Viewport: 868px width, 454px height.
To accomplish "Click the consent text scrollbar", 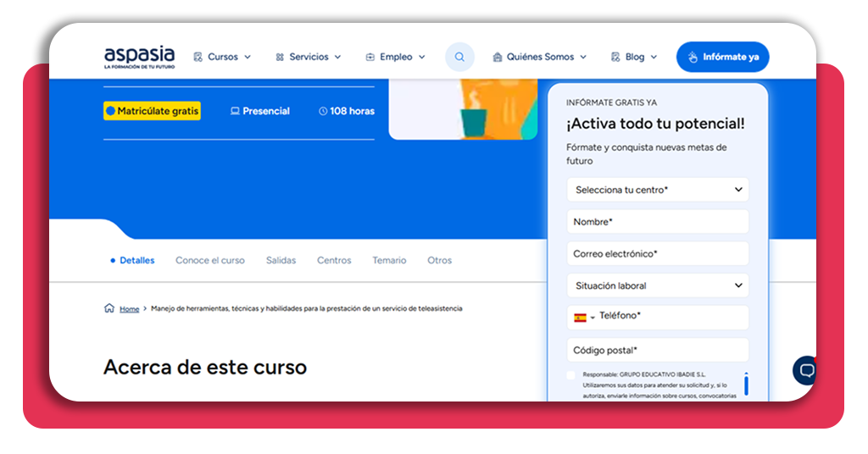I will [x=746, y=385].
